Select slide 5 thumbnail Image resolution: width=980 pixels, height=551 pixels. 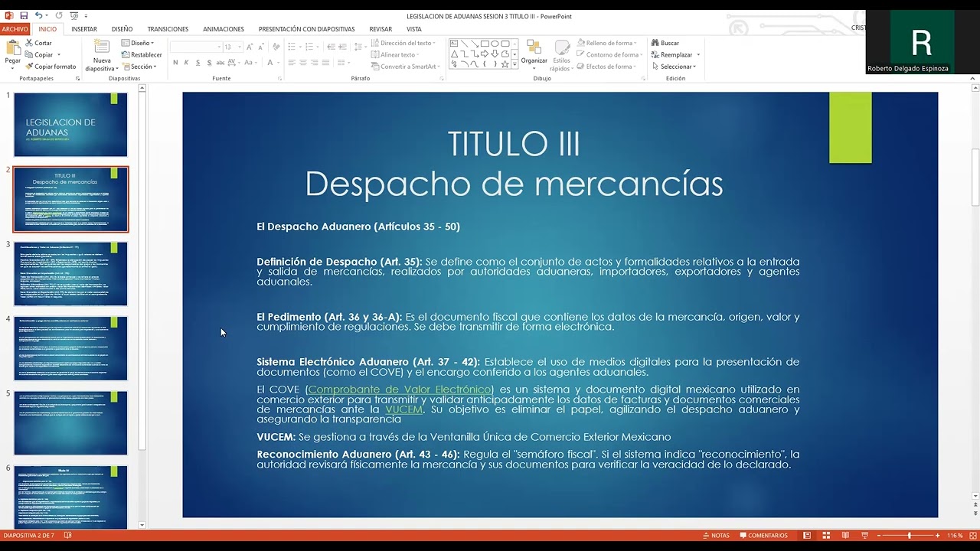tap(70, 423)
